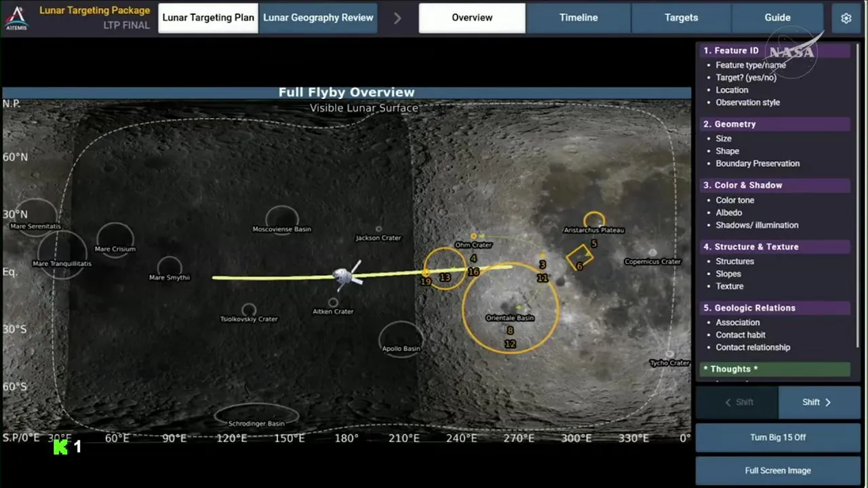Click the Artemis logo icon
This screenshot has width=868, height=488.
click(16, 18)
